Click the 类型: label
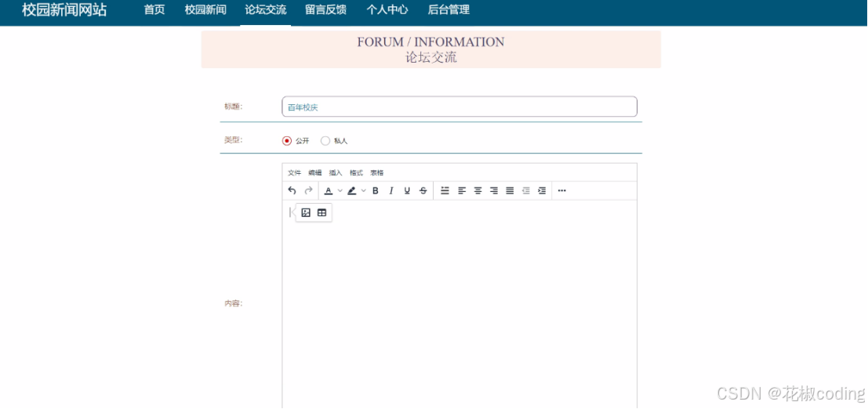The image size is (868, 409). [233, 140]
